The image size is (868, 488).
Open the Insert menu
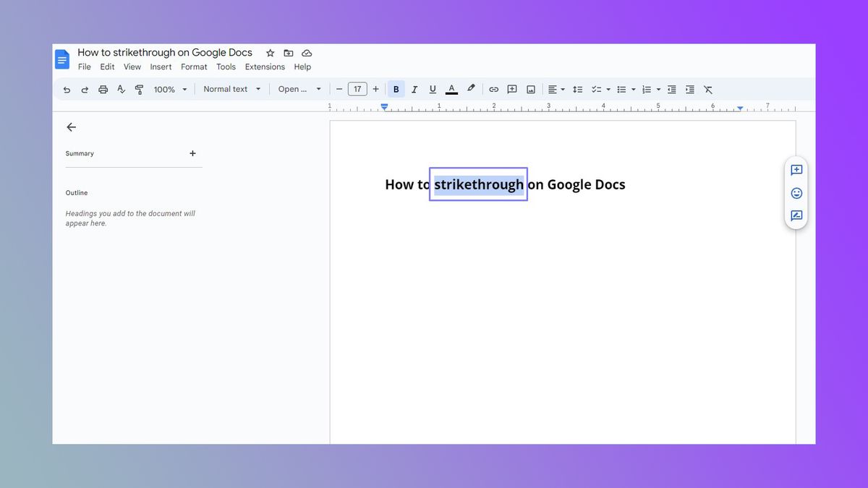point(161,67)
